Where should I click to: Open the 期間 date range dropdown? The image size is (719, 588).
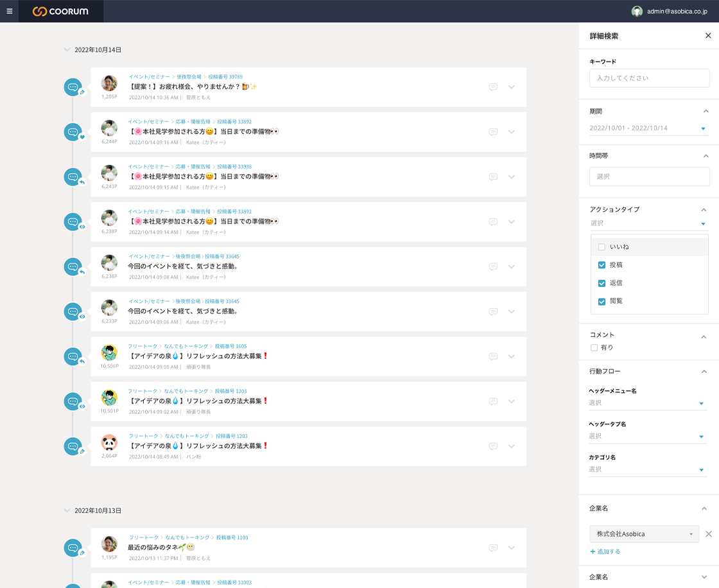coord(648,128)
